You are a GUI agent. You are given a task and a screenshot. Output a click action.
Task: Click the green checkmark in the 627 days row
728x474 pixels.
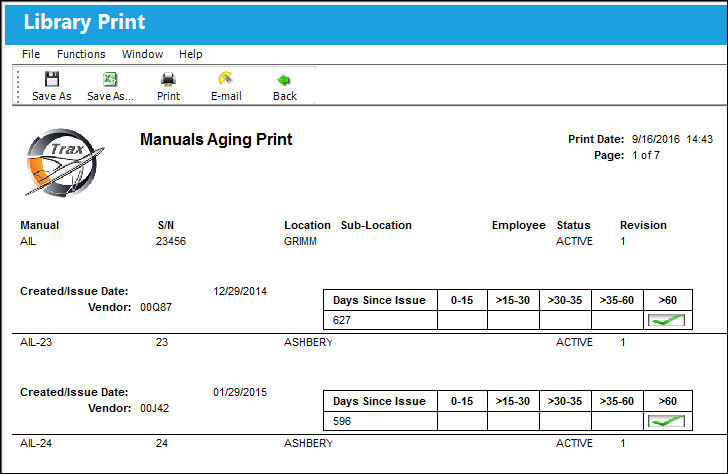[666, 320]
